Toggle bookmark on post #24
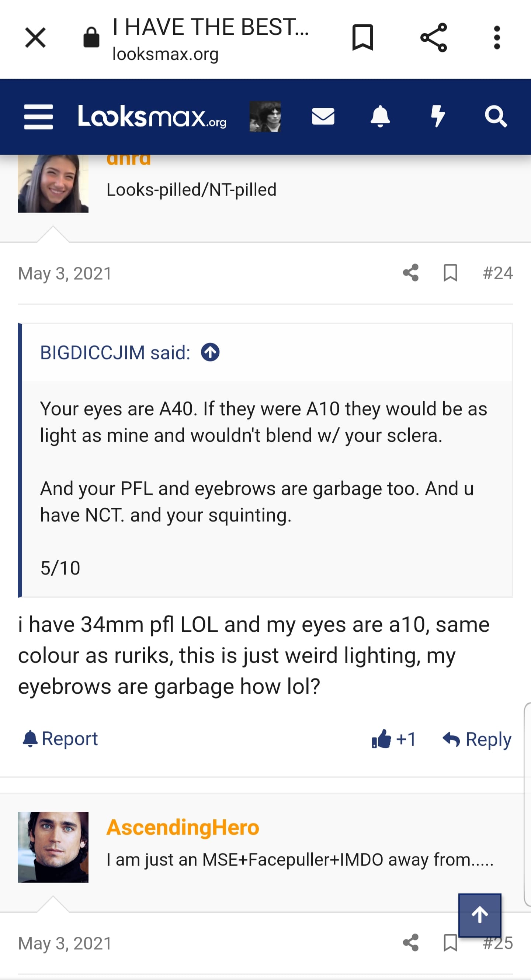Image resolution: width=531 pixels, height=980 pixels. point(450,273)
